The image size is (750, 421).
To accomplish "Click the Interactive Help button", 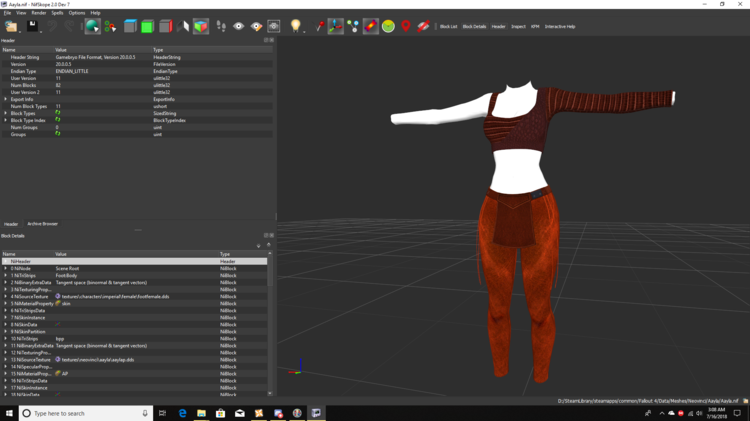I will point(560,27).
